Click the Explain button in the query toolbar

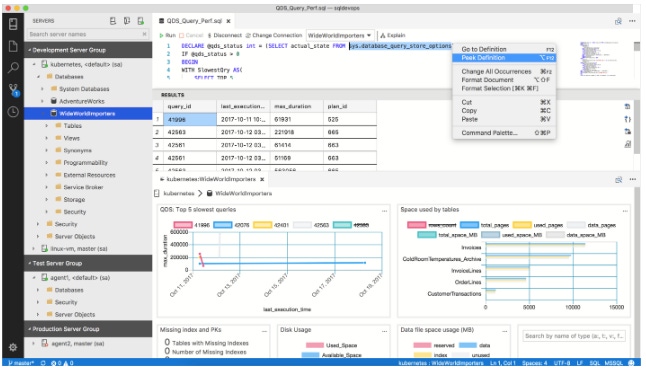tap(393, 35)
